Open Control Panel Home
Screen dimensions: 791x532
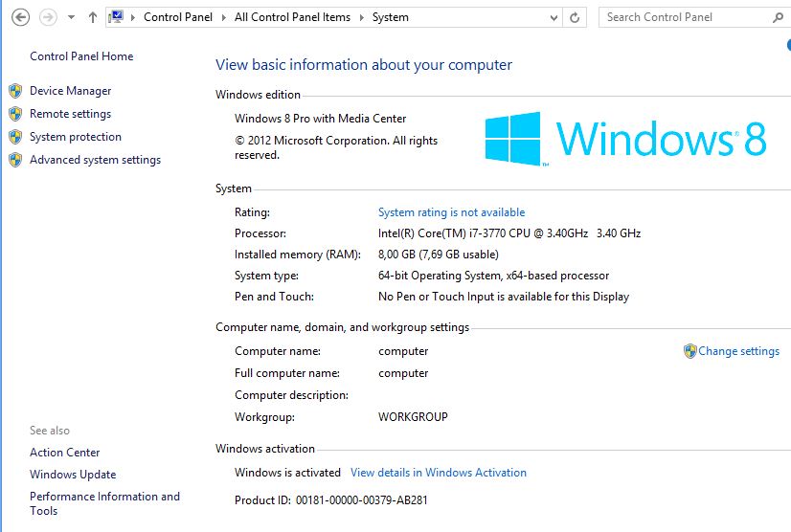(81, 55)
